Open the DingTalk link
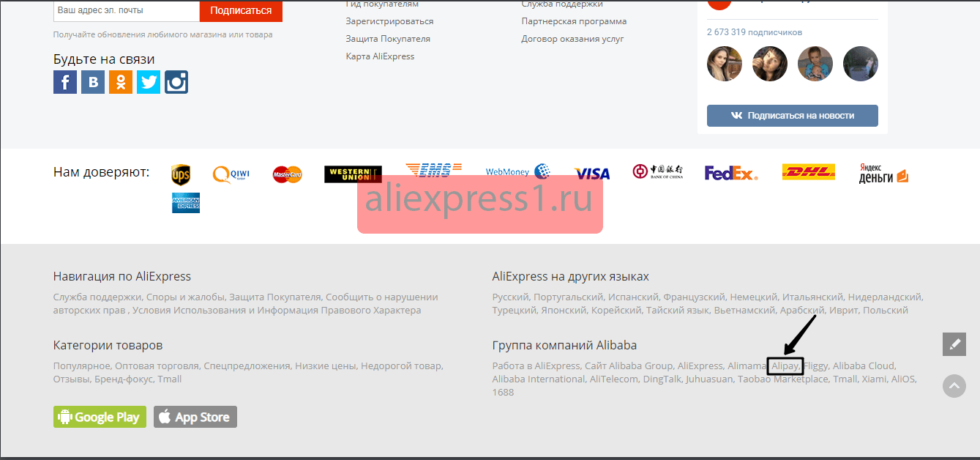This screenshot has height=460, width=980. (x=664, y=379)
